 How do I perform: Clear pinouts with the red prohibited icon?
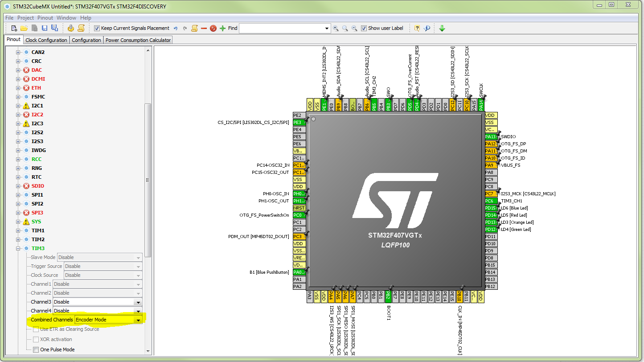(213, 28)
